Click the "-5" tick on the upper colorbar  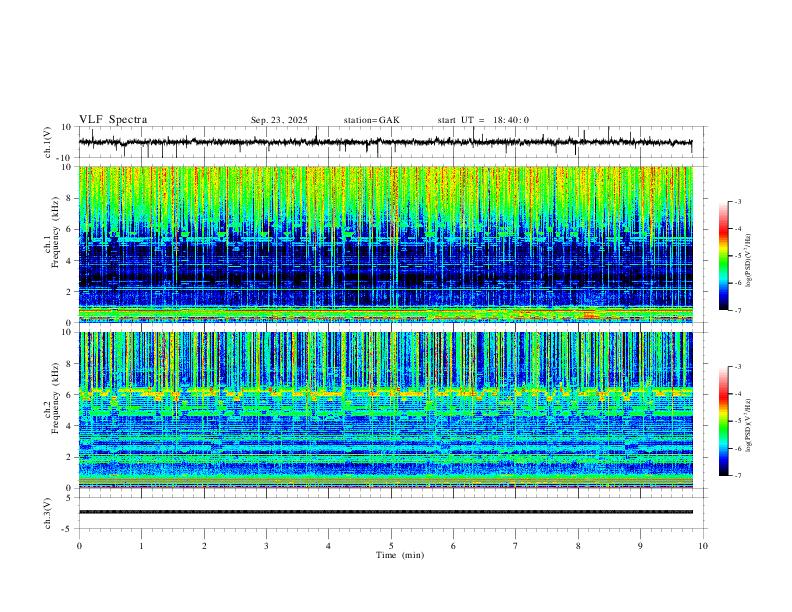[737, 256]
